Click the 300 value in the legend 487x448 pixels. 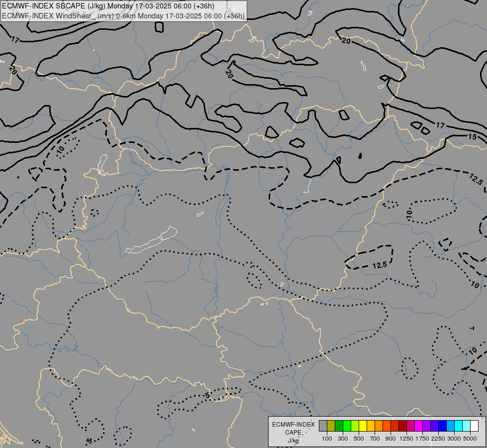pos(343,439)
